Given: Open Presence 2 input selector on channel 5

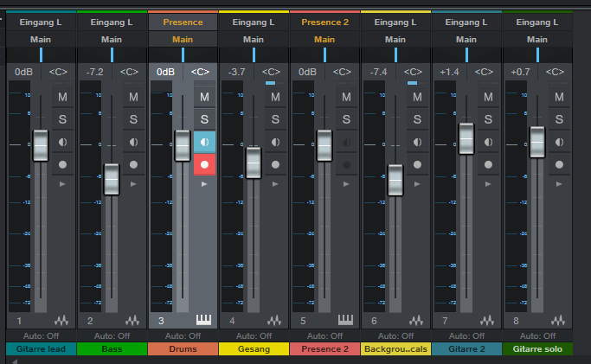Looking at the screenshot, I should tap(324, 22).
